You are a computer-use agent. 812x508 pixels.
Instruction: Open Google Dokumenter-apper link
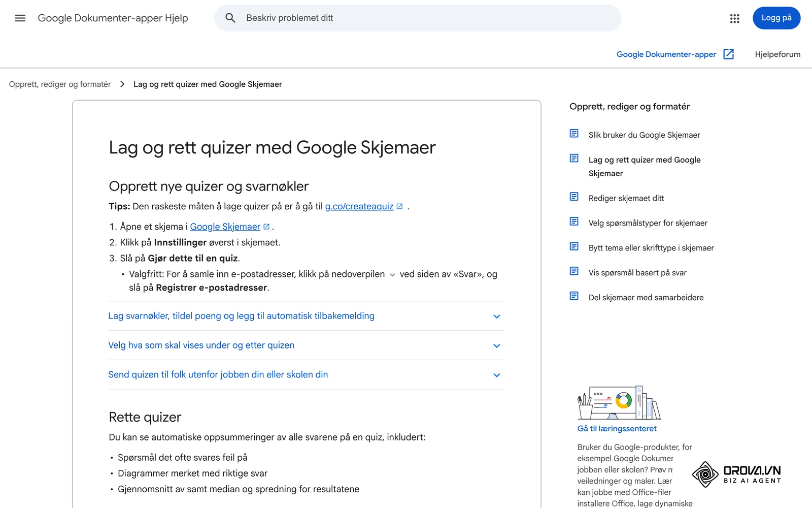point(666,54)
